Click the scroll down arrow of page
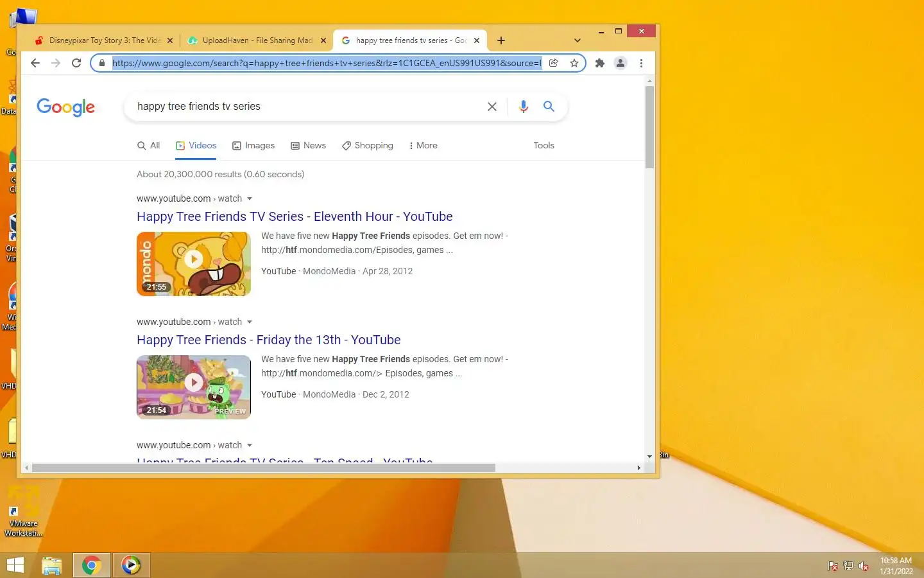The height and width of the screenshot is (578, 924). (x=649, y=457)
